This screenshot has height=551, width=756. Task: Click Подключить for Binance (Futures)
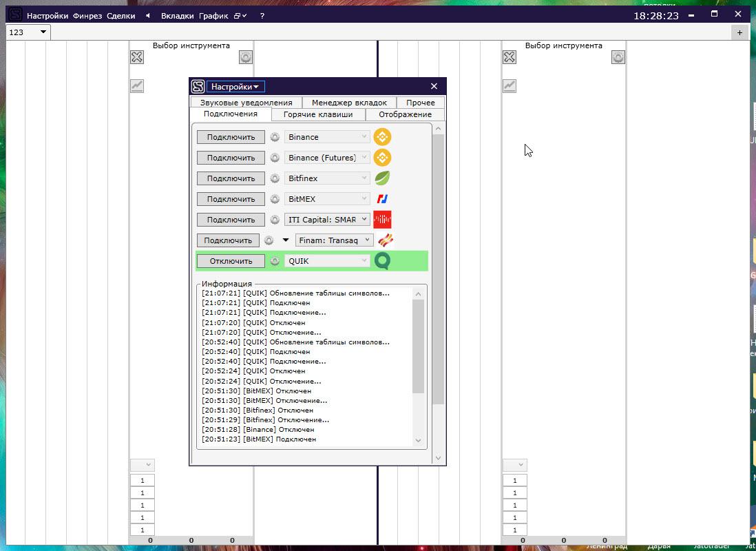pyautogui.click(x=231, y=158)
